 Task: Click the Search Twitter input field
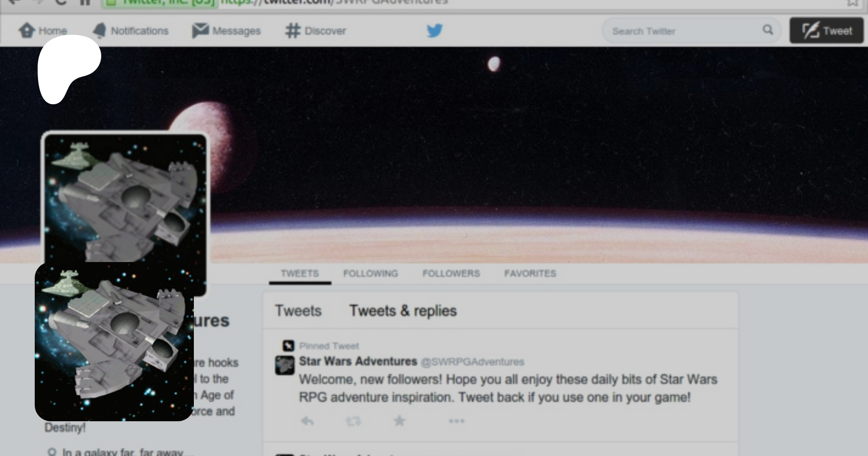(x=680, y=31)
